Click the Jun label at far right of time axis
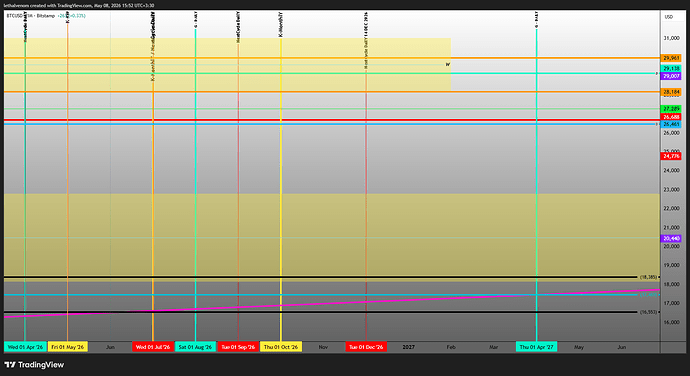690x376 pixels. point(621,347)
